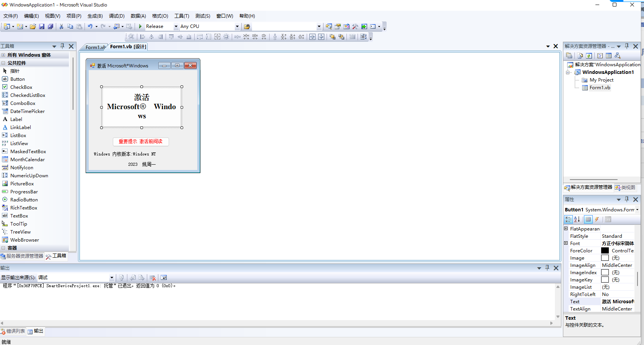Select My Project in Solution Explorer
Viewport: 644px width, 345px height.
point(602,80)
